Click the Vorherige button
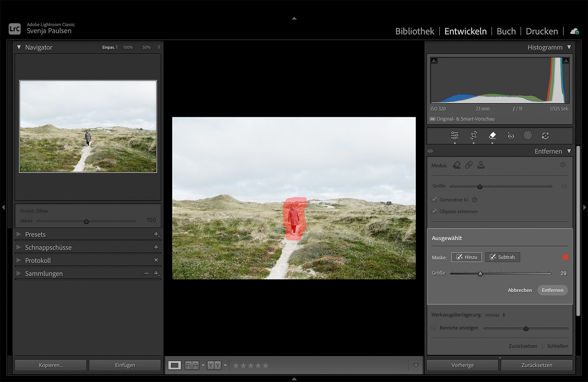 [462, 365]
